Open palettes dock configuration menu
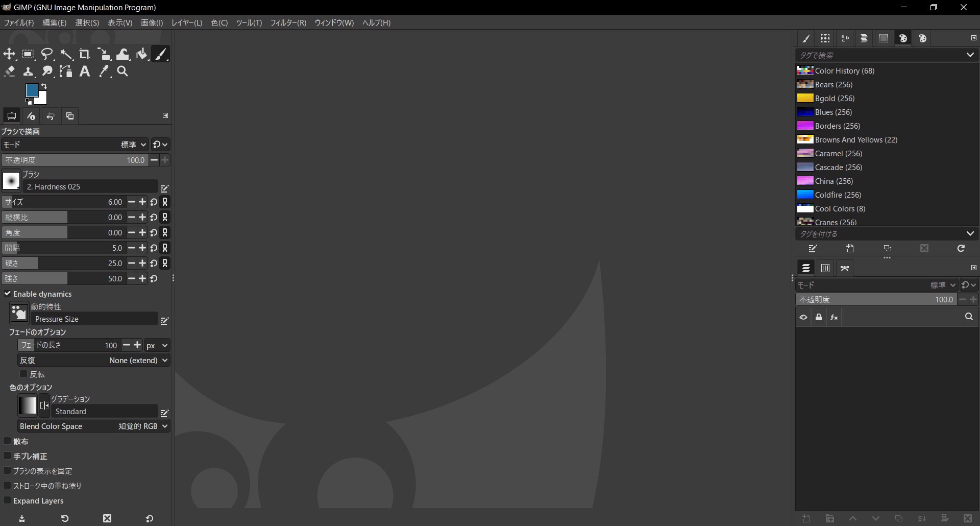Screen dimensions: 980x526 coord(973,38)
